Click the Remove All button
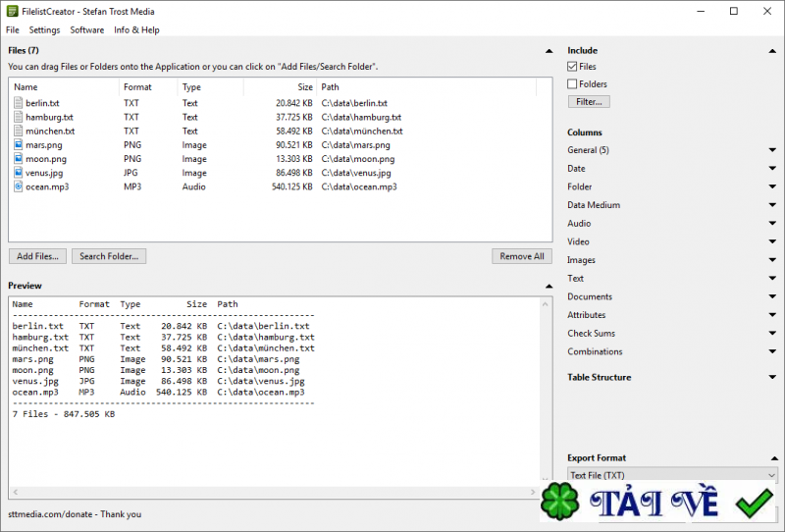Image resolution: width=785 pixels, height=532 pixels. click(522, 256)
